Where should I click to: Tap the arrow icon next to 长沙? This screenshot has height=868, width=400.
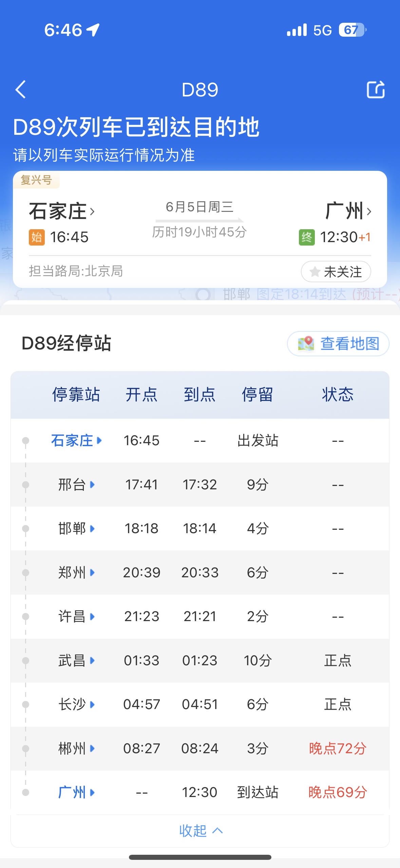pyautogui.click(x=92, y=704)
